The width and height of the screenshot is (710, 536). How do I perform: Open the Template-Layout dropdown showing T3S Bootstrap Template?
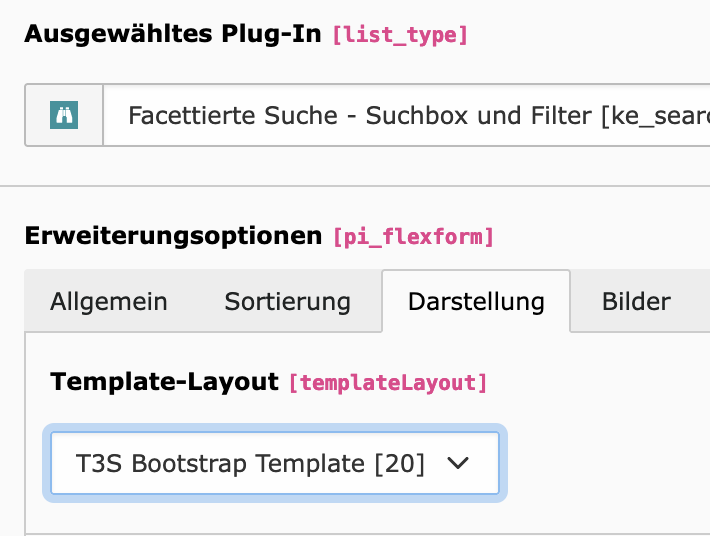(275, 463)
